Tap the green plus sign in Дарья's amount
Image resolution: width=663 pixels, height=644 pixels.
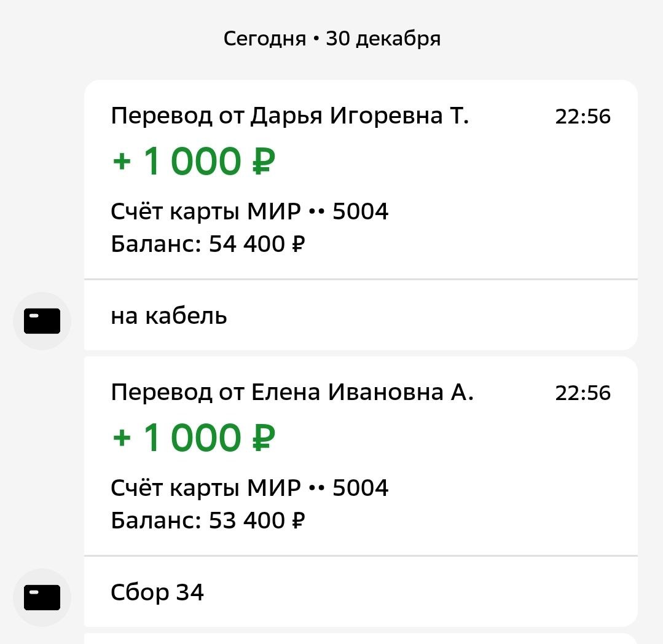pyautogui.click(x=122, y=162)
